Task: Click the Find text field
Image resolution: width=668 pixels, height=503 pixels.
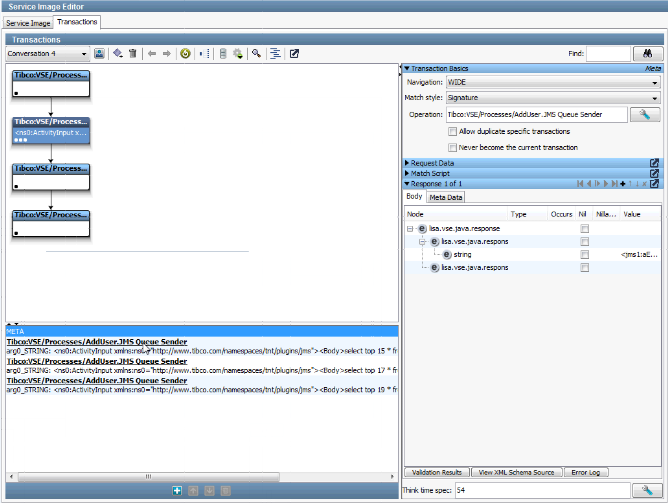Action: (608, 53)
